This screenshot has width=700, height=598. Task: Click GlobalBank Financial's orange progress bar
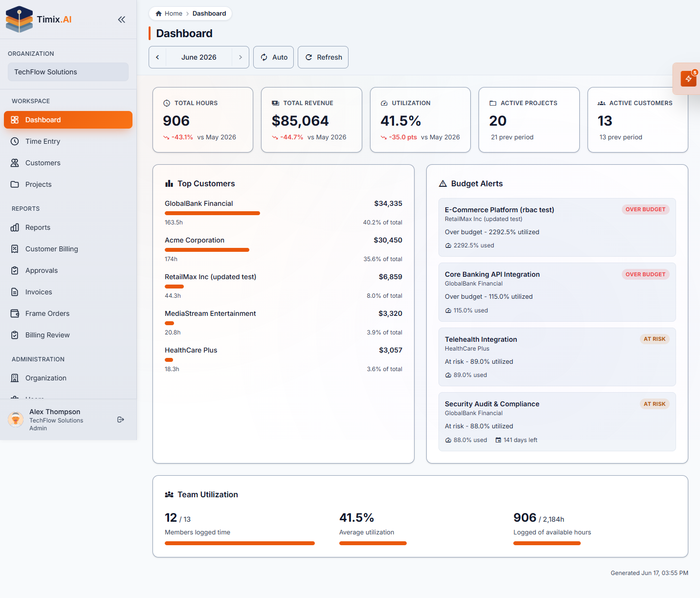click(212, 213)
